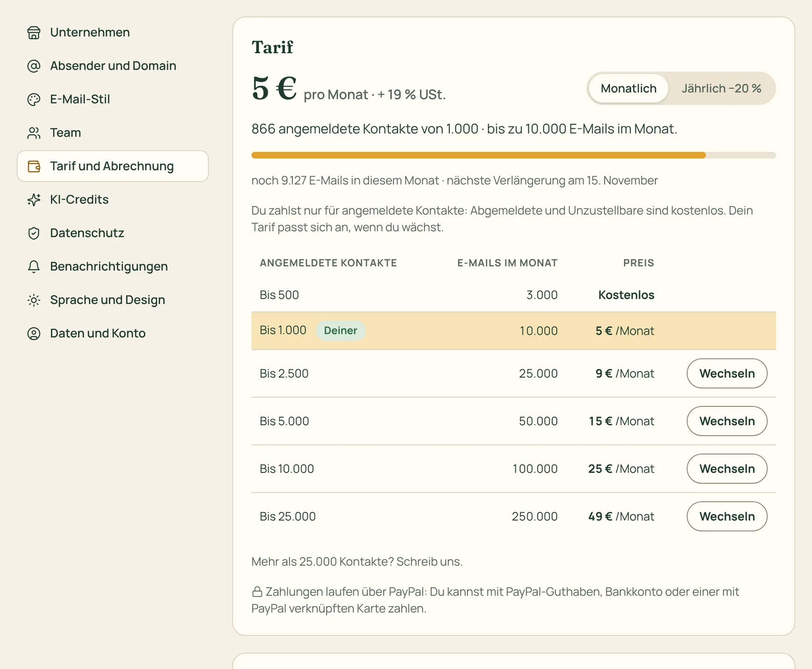Screen dimensions: 812x669
Task: Click the Tarif heading
Action: point(272,47)
